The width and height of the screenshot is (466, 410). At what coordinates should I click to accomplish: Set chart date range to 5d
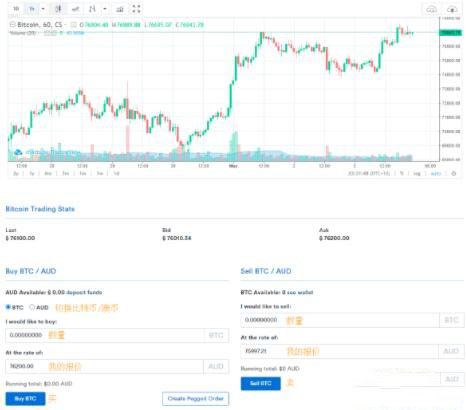pyautogui.click(x=100, y=173)
